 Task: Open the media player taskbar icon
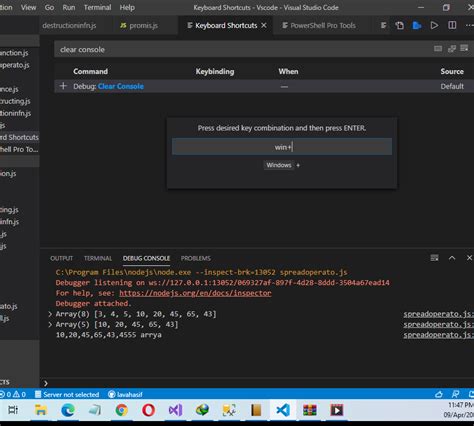click(x=337, y=410)
